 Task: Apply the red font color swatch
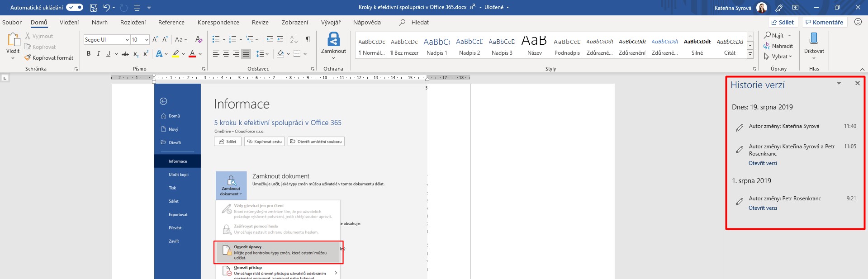(192, 54)
